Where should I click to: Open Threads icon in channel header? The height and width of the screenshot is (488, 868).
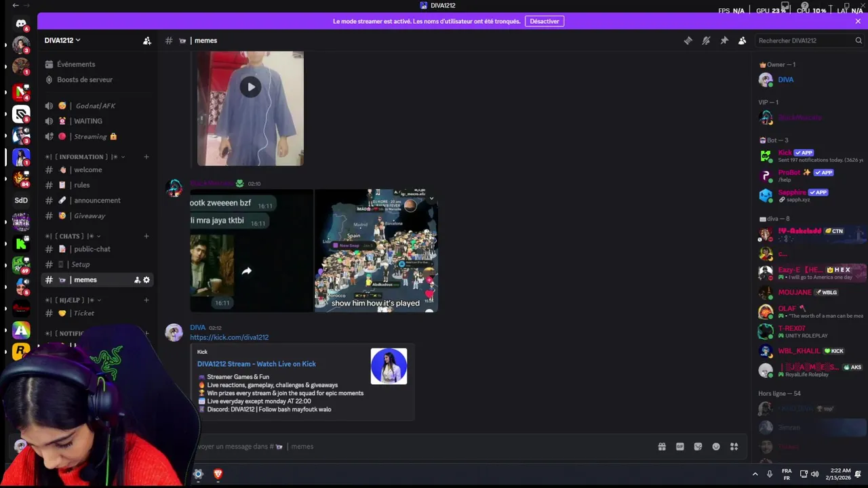pos(688,41)
